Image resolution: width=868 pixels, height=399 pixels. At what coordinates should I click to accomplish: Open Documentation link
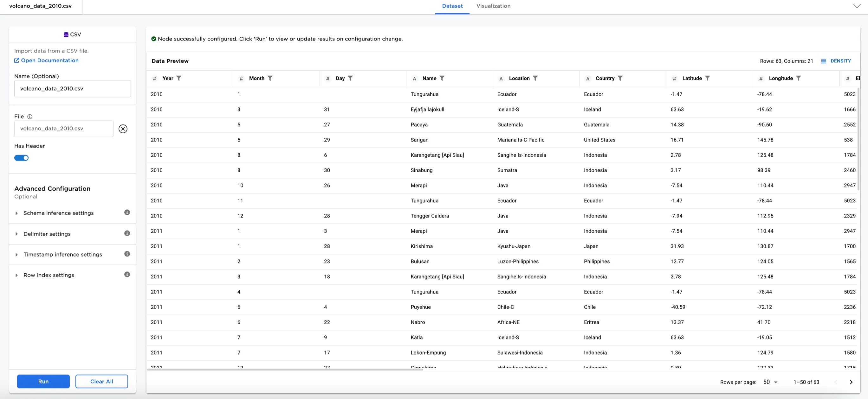(x=49, y=60)
